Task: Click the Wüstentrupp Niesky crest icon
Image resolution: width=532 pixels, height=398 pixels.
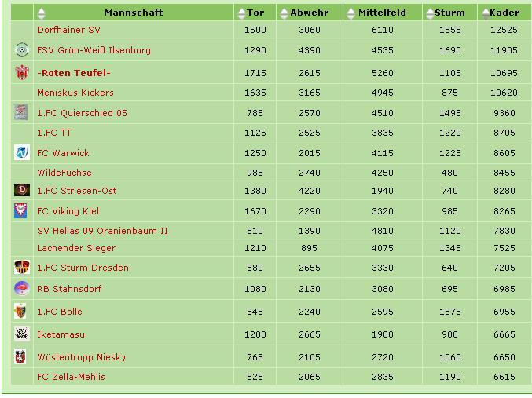Action: pos(21,357)
